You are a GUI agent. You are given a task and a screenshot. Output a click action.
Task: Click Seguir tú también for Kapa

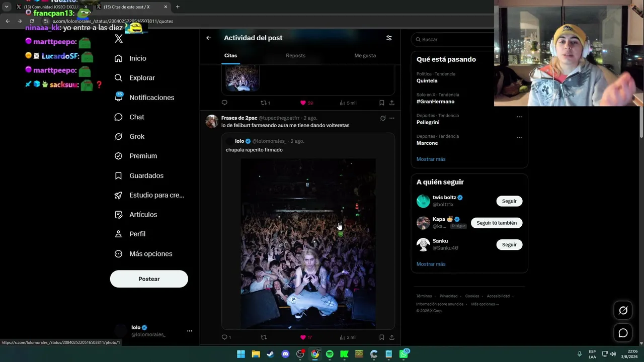click(x=497, y=223)
